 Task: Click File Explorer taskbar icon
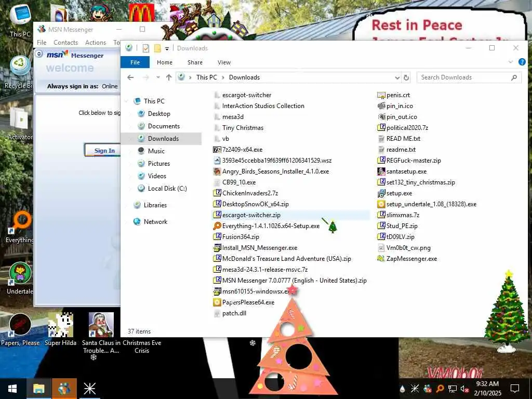38,389
